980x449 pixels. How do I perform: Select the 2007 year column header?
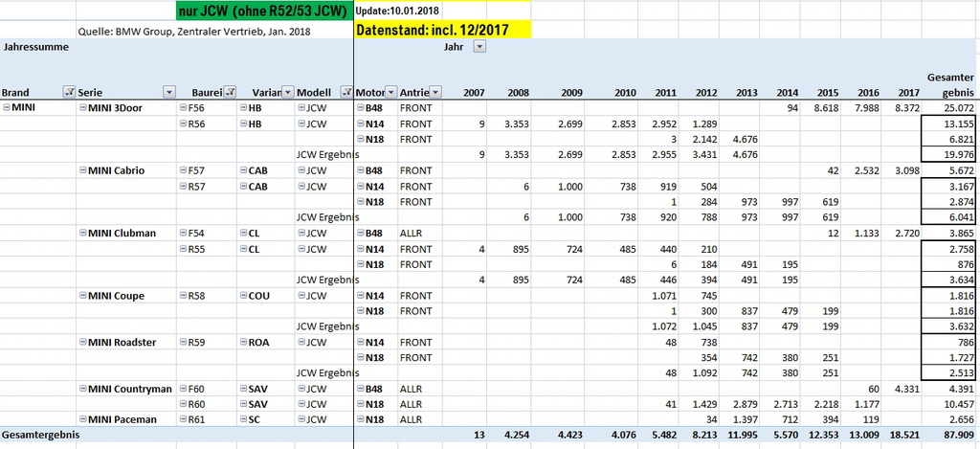(473, 93)
